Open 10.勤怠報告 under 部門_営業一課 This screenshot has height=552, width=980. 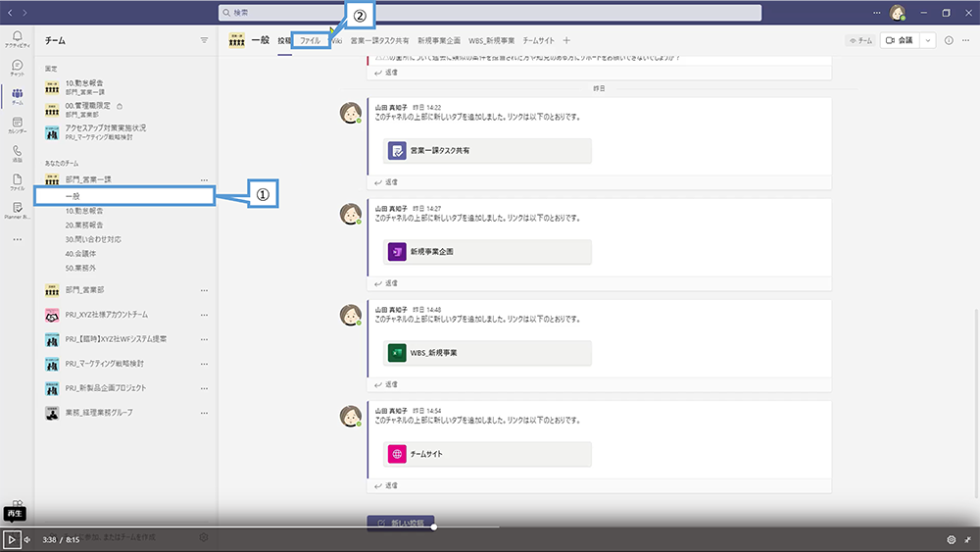coord(84,211)
